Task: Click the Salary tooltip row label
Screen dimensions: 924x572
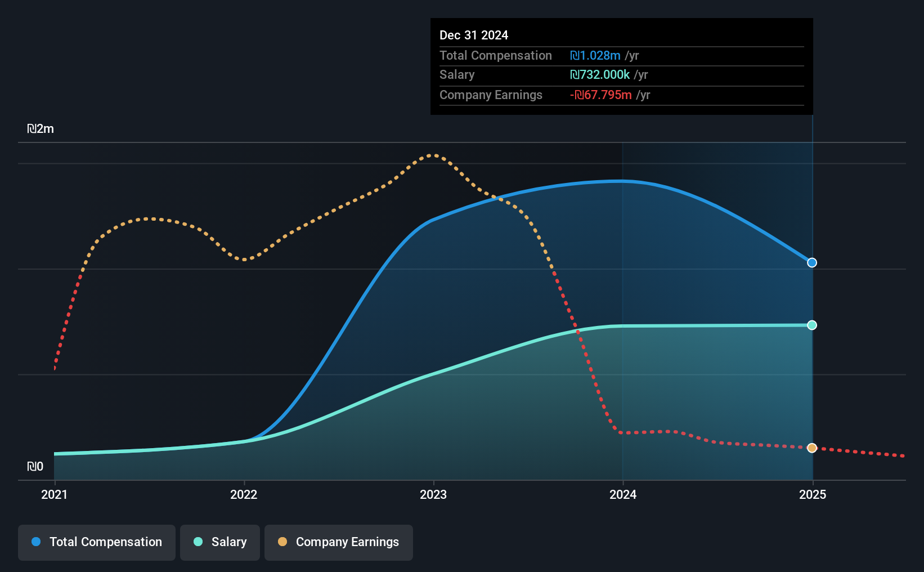Action: click(x=457, y=74)
